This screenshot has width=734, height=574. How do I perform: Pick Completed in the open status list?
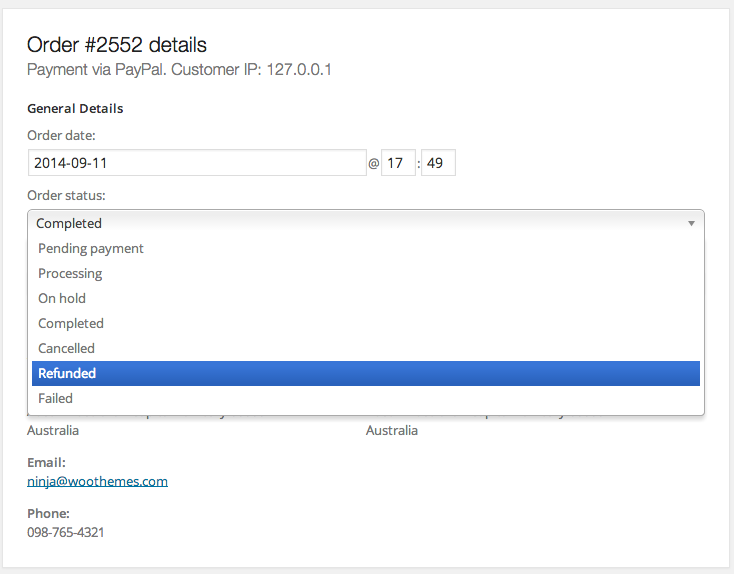pyautogui.click(x=71, y=323)
